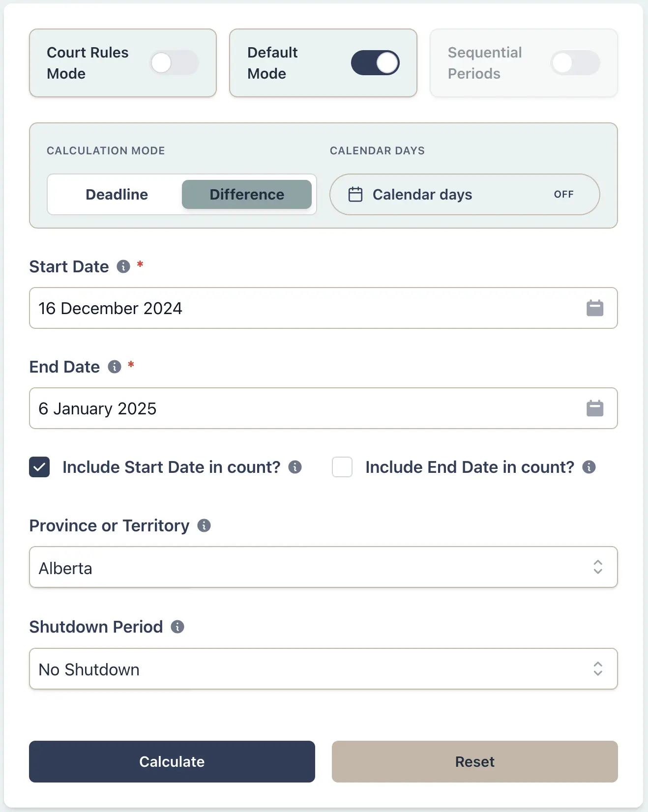Open the End Date calendar picker icon
Screen dimensions: 648x812
click(x=594, y=408)
